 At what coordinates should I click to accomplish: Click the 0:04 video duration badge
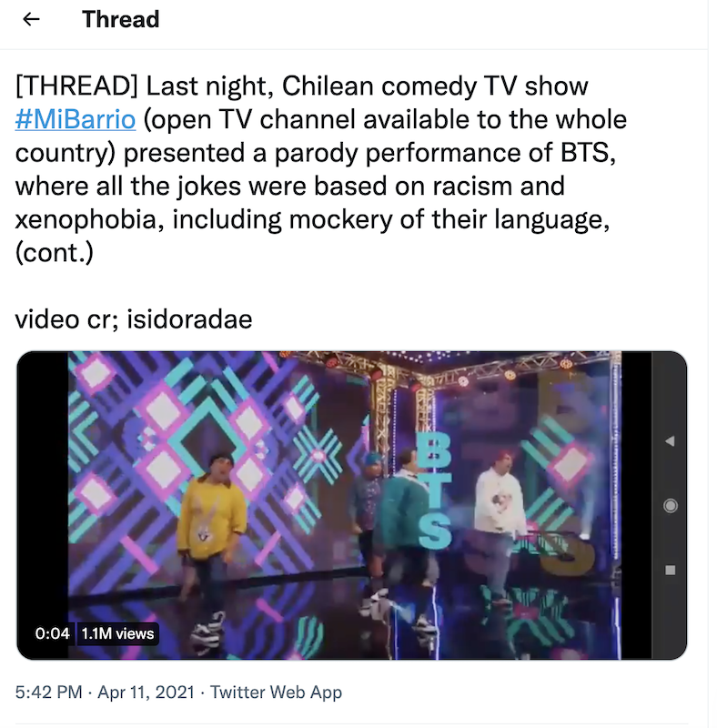(52, 633)
